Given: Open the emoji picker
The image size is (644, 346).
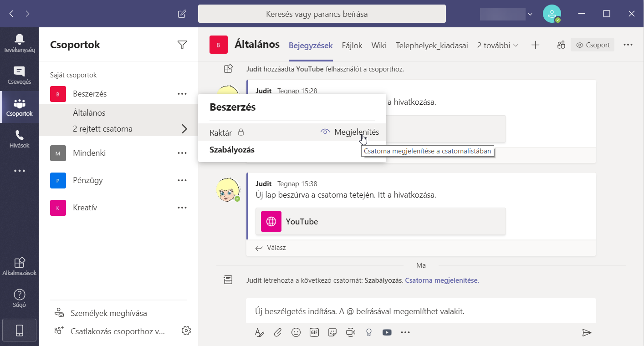Looking at the screenshot, I should coord(296,332).
